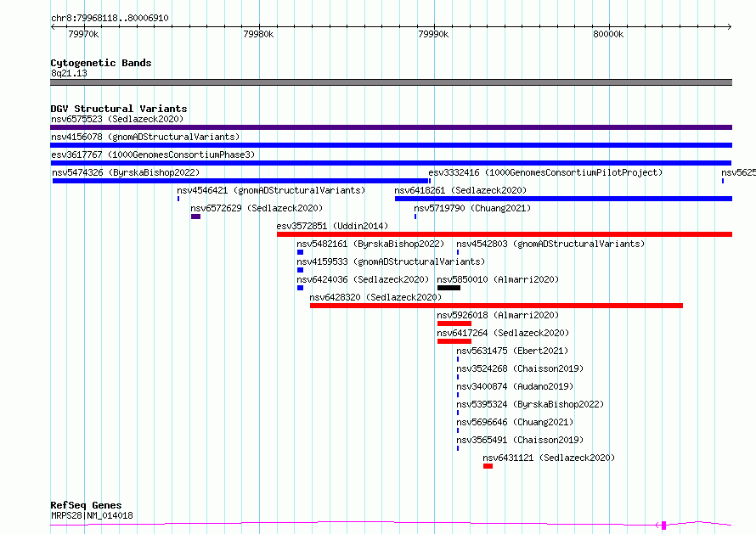Select the magenta MRPS28 exon block
Viewport: 756px width, 534px height.
pos(664,526)
